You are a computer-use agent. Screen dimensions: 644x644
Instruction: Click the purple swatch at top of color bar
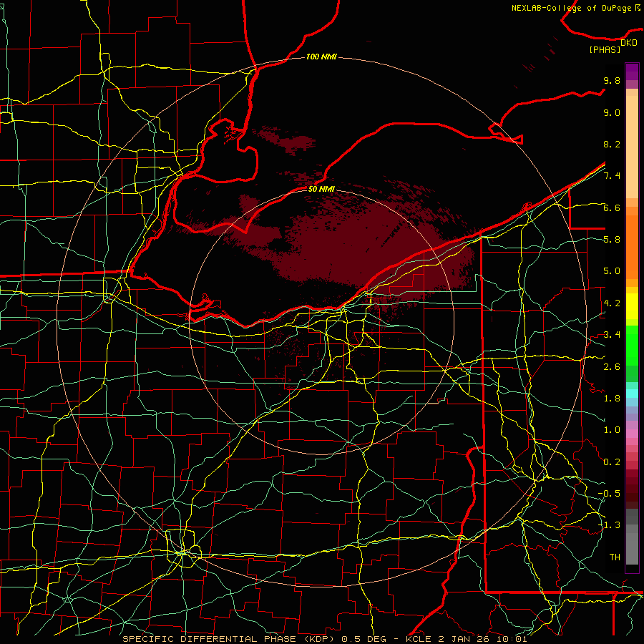(x=632, y=72)
